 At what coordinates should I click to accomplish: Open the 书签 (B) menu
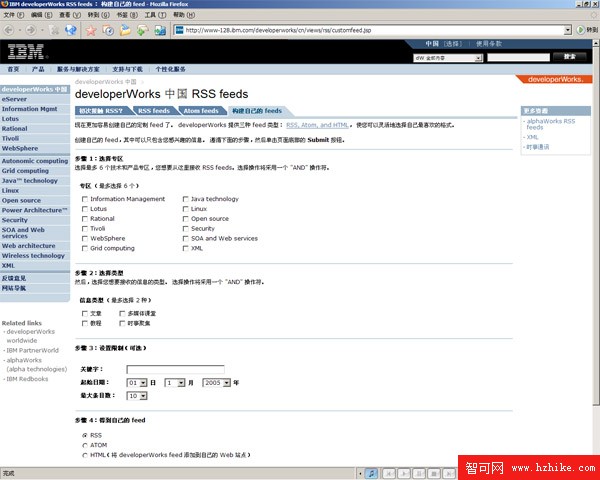pyautogui.click(x=127, y=15)
